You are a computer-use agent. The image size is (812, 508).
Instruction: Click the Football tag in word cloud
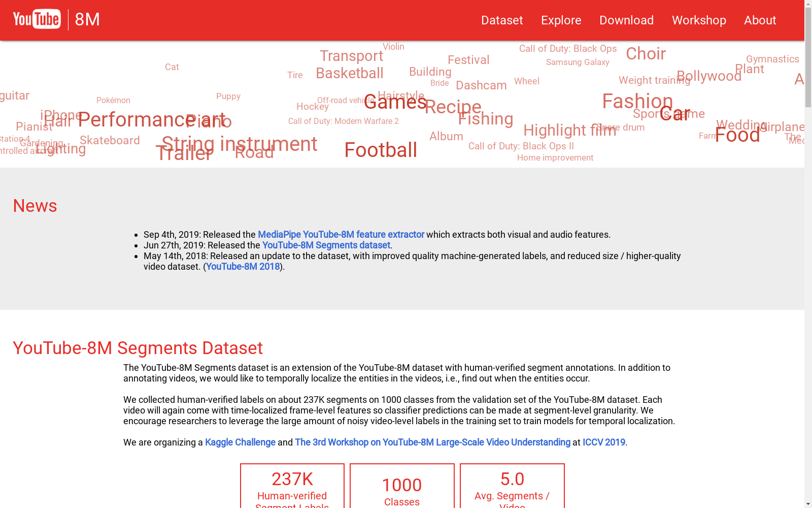[381, 150]
